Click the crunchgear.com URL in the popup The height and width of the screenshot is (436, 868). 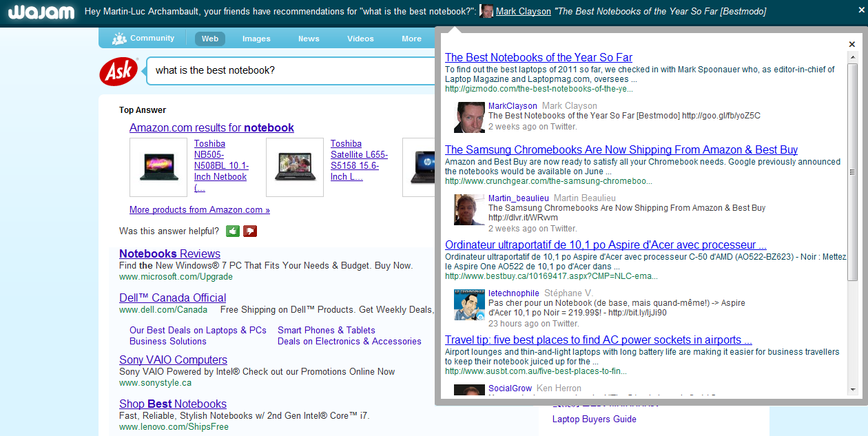(548, 181)
